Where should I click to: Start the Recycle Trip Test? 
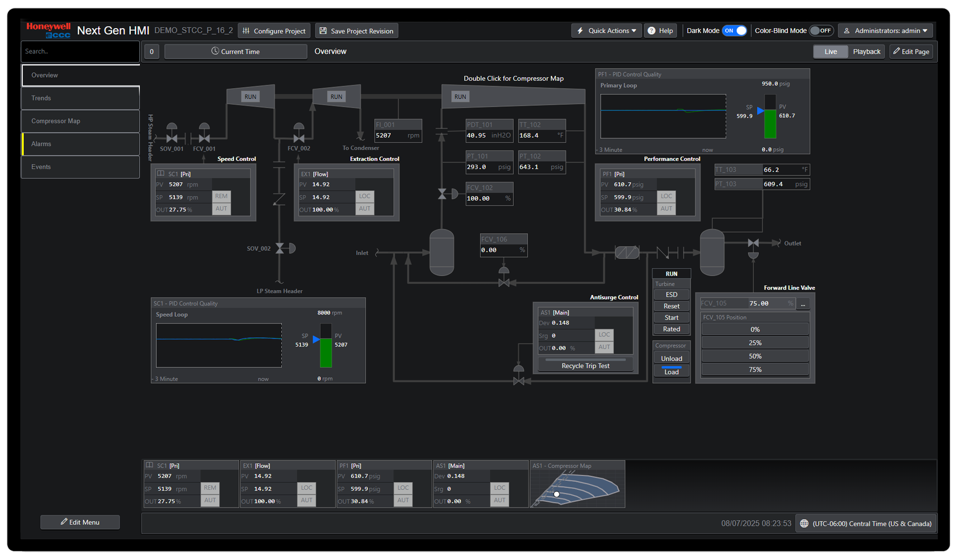[585, 366]
